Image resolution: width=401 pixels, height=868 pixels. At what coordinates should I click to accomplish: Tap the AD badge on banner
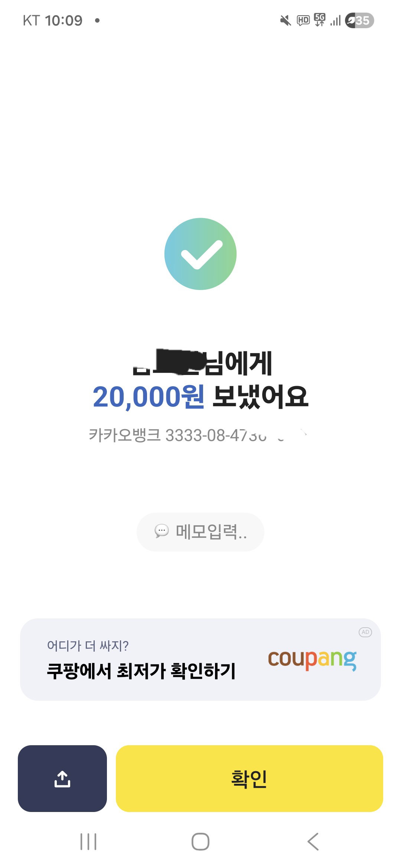365,632
